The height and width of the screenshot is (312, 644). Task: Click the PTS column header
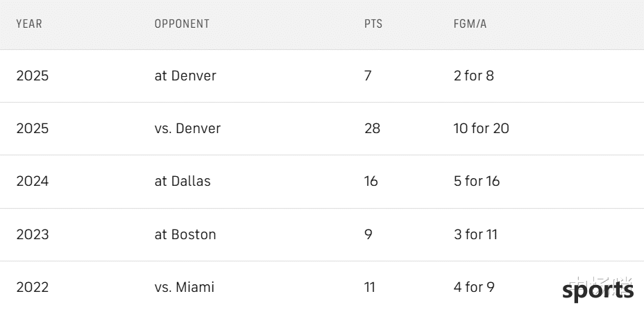[373, 24]
